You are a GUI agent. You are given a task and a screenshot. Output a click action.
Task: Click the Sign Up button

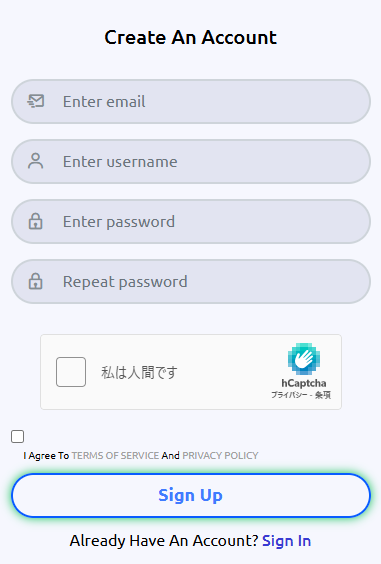pos(191,495)
